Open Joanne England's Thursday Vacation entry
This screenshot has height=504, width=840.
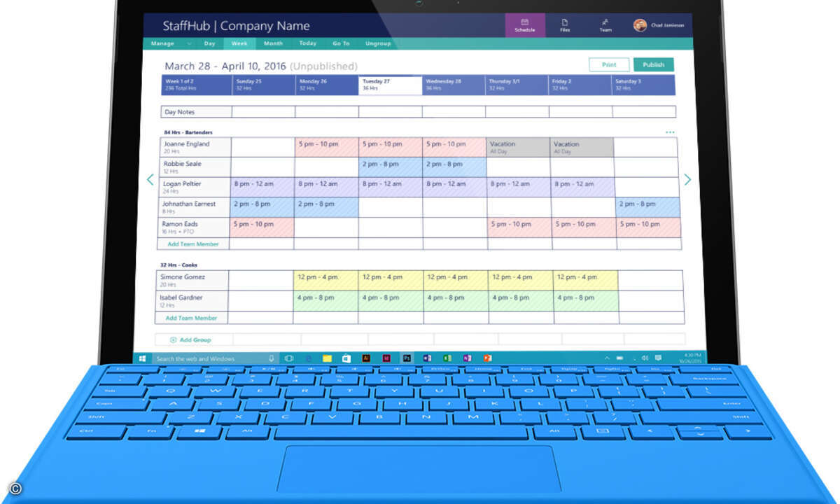click(x=518, y=147)
